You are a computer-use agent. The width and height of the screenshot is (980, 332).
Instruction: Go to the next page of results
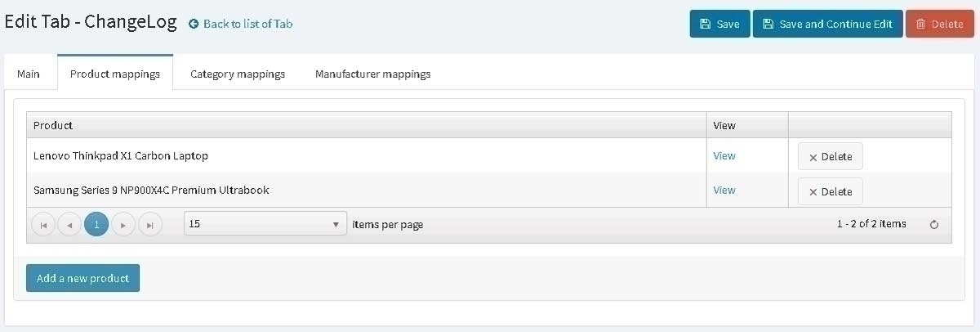(123, 224)
